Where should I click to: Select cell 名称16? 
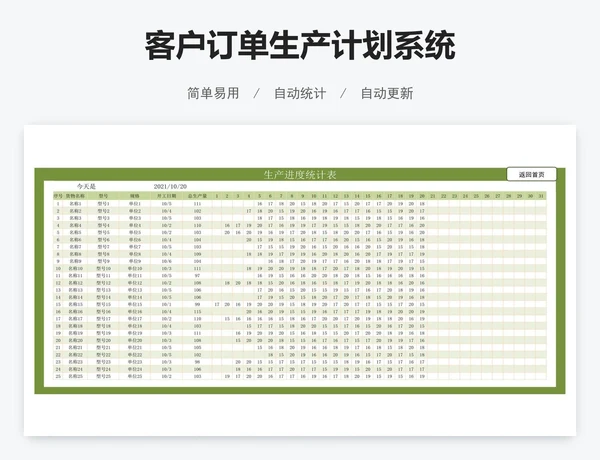[75, 312]
